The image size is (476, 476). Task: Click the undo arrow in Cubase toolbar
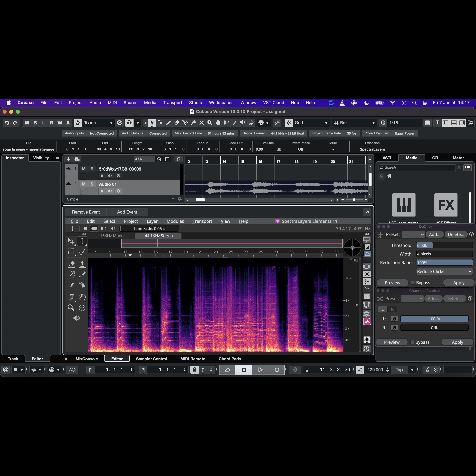click(7, 123)
